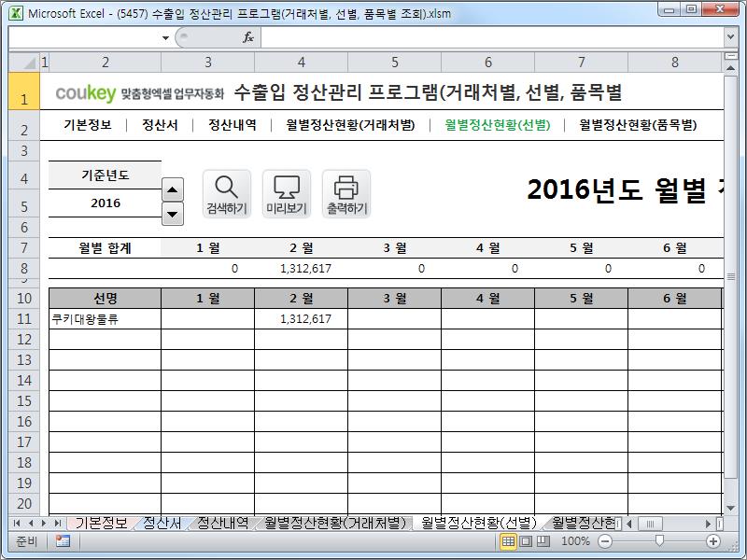Click the 선명 table header cell

click(x=105, y=299)
